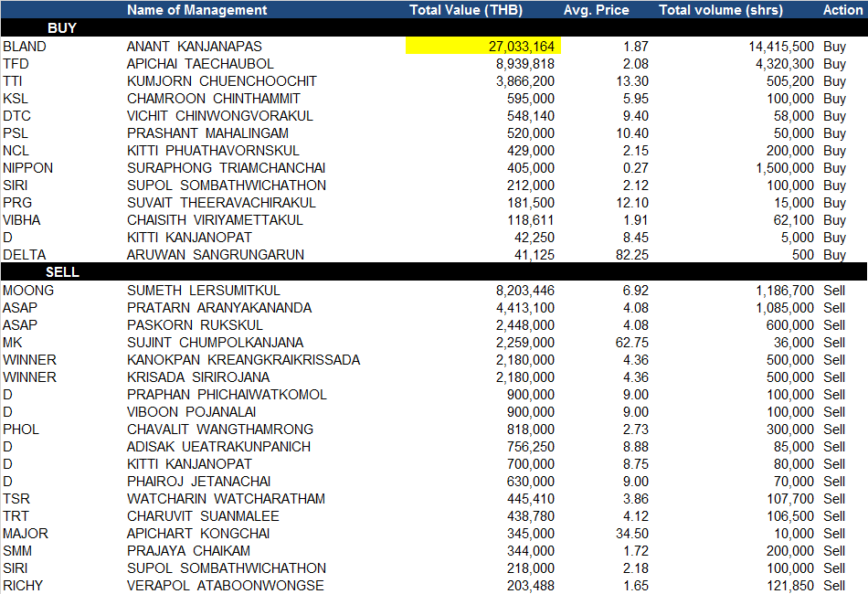This screenshot has width=868, height=594.
Task: Select the DELTA ticker cell
Action: (x=25, y=255)
